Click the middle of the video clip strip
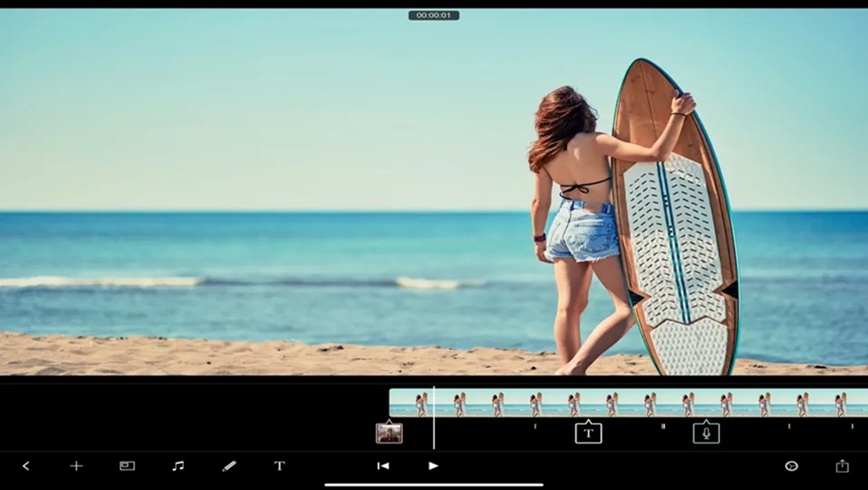This screenshot has width=868, height=490. click(627, 403)
